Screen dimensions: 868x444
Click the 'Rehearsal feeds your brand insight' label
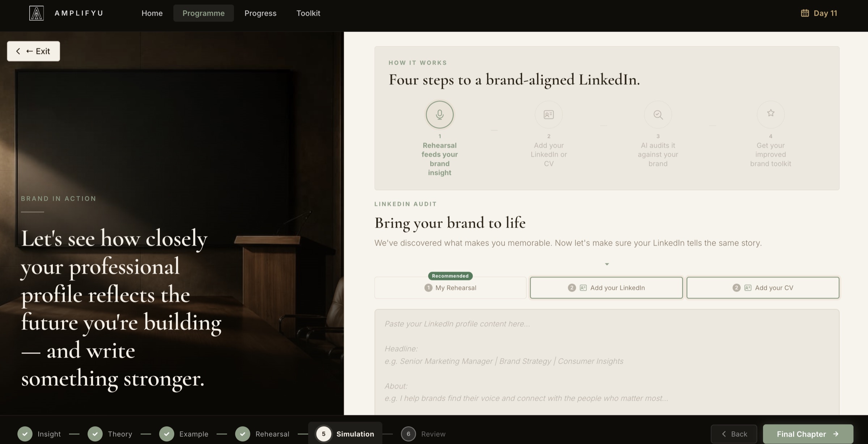439,159
